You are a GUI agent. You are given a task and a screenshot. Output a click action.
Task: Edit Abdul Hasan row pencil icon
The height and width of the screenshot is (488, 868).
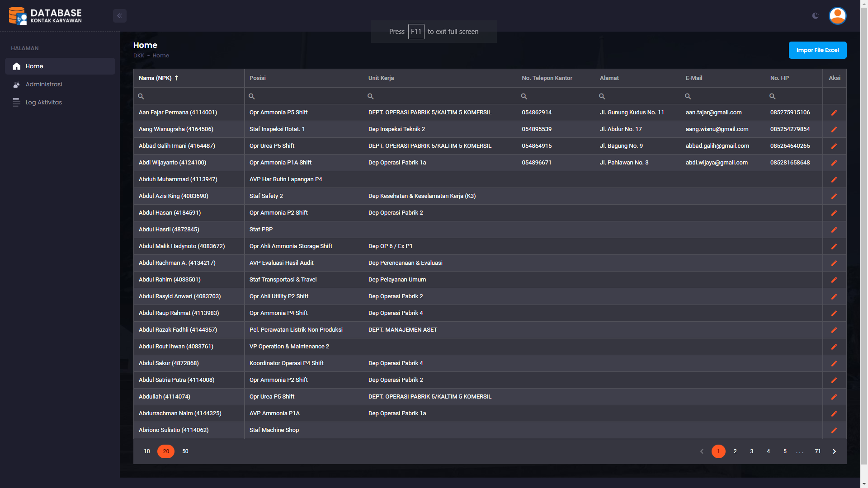[x=834, y=213]
